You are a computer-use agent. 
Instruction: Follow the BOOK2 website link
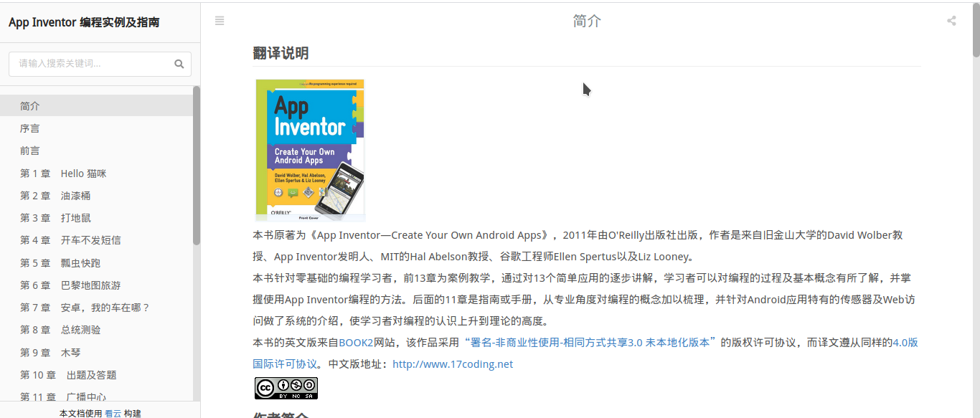point(356,343)
